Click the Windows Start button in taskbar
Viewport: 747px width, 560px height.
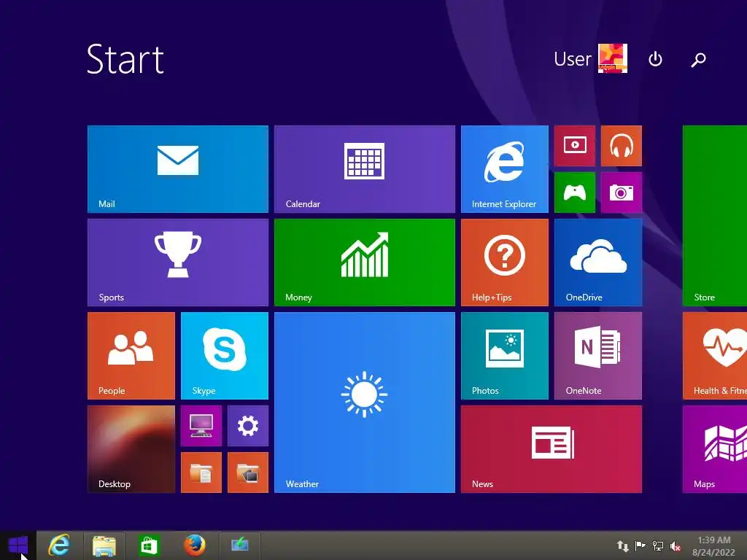(18, 545)
